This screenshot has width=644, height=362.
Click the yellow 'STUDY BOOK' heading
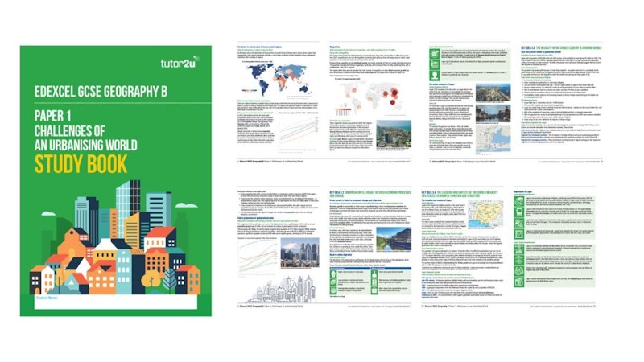pos(81,165)
